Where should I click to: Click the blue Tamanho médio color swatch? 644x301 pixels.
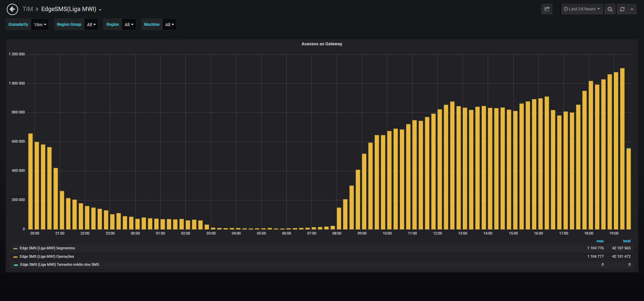(x=16, y=265)
